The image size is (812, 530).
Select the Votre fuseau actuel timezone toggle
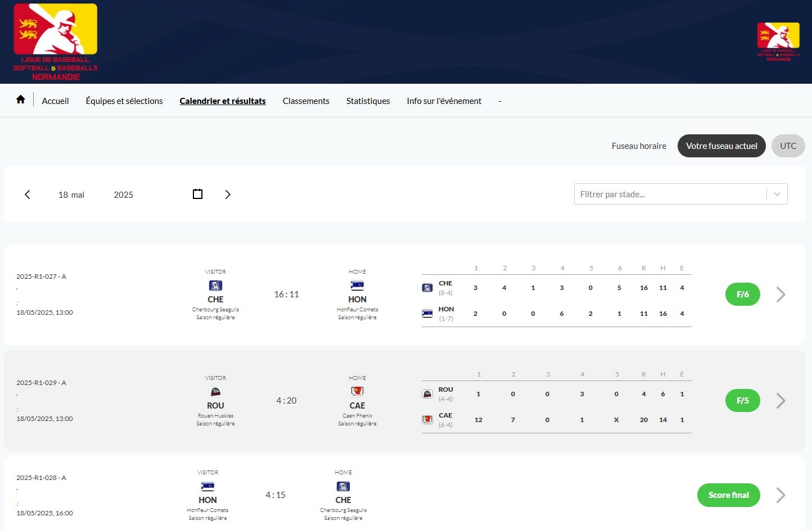coord(721,146)
